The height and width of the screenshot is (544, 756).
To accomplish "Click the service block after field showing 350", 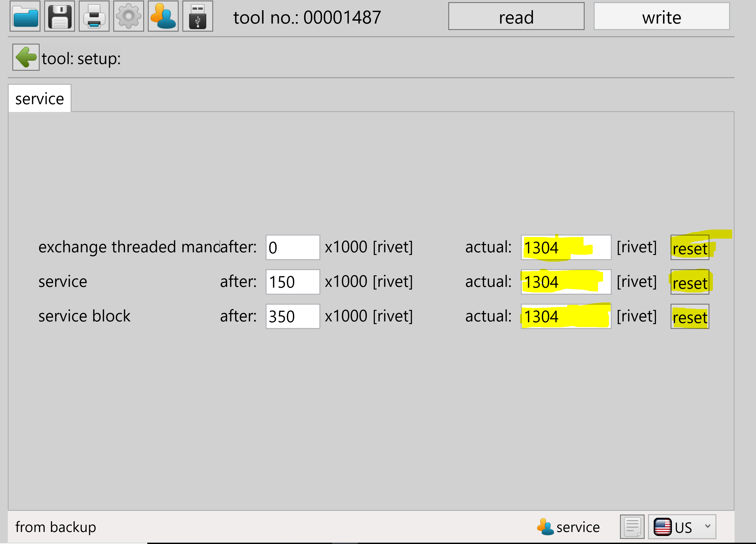I will (x=292, y=316).
